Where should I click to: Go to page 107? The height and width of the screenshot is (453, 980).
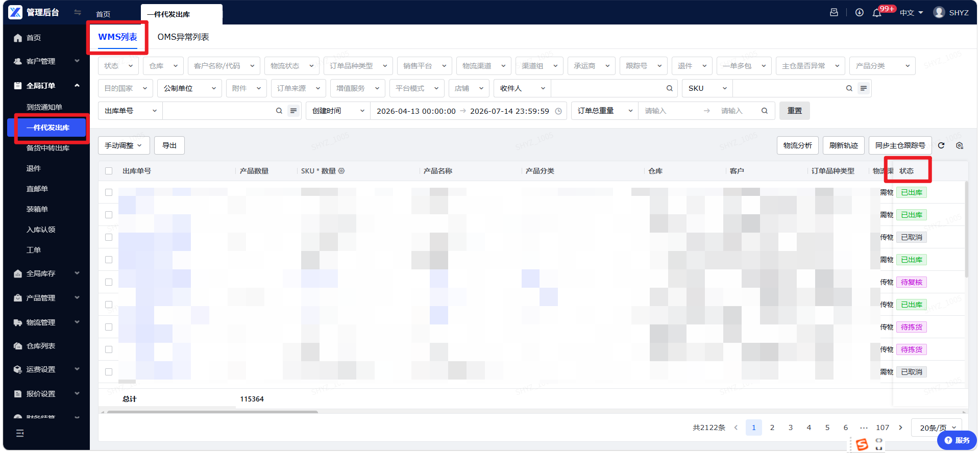883,427
